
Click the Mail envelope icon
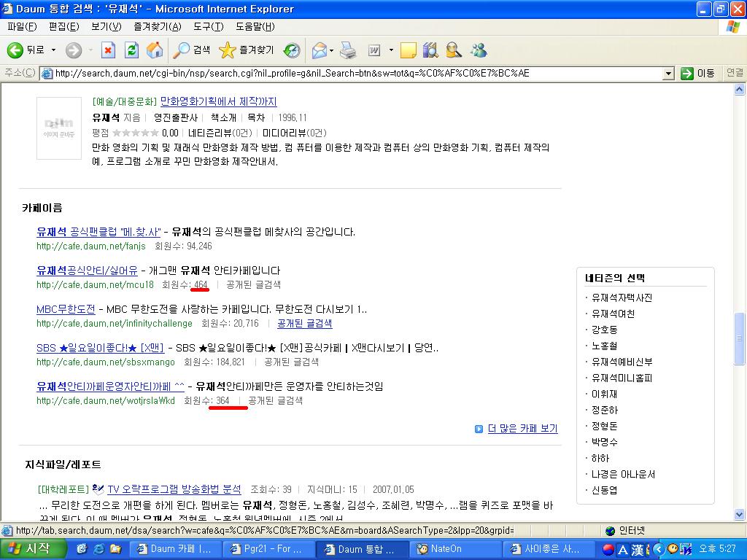(320, 50)
